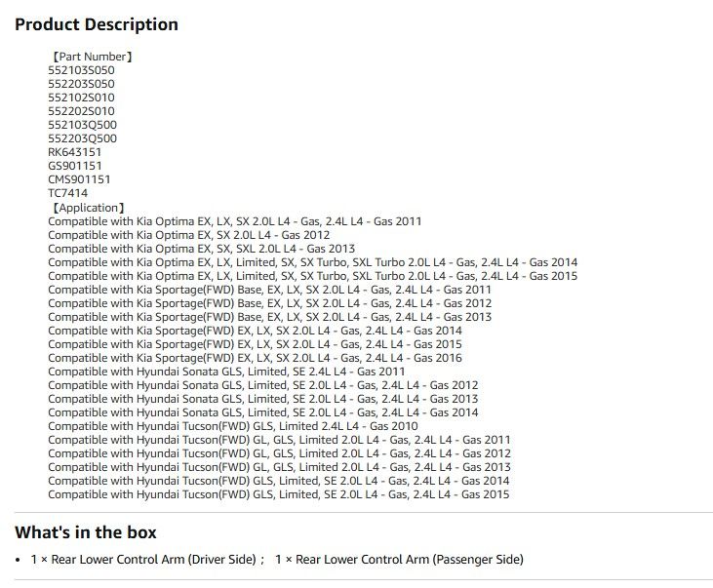Select part number TC7414
The image size is (713, 588).
pyautogui.click(x=67, y=193)
